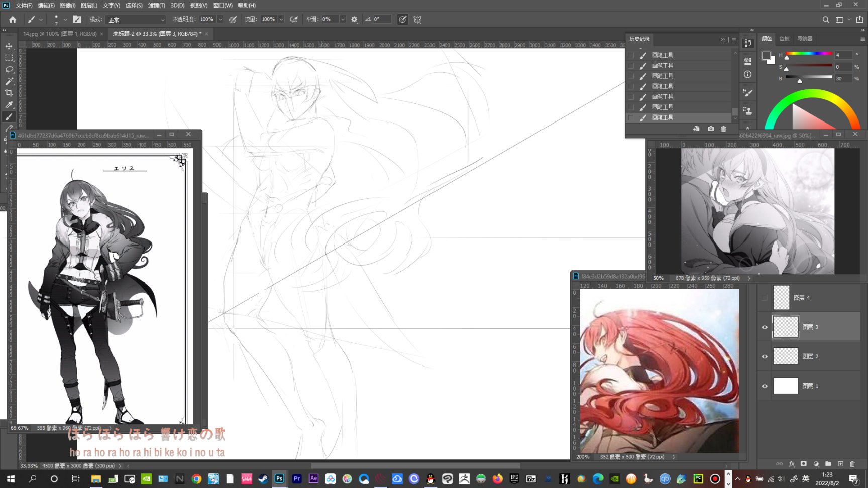The image size is (868, 488).
Task: Open the 滤镜(T) menu
Action: [156, 5]
